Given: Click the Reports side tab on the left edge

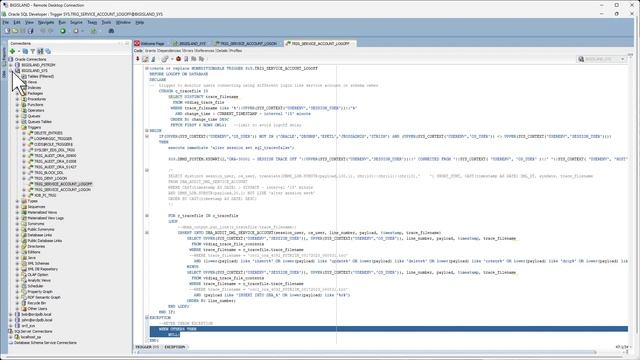Looking at the screenshot, I should point(4,54).
